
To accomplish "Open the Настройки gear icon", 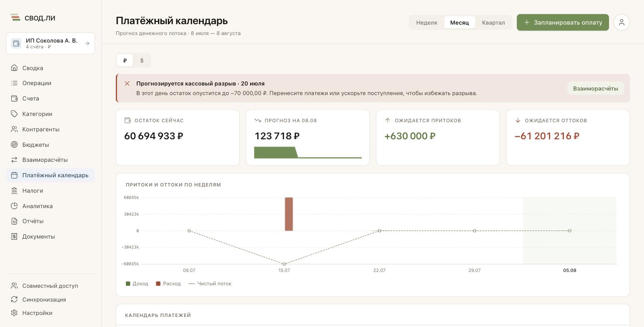I will tap(14, 313).
